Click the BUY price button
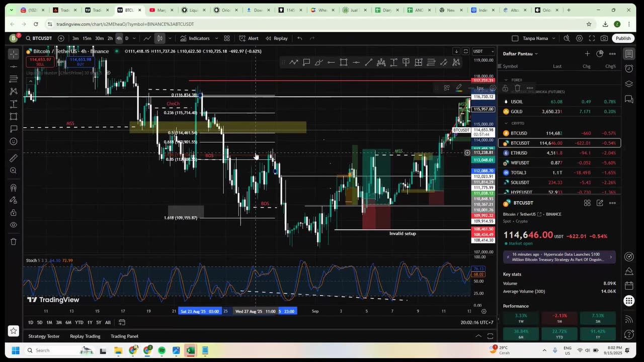Image resolution: width=644 pixels, height=362 pixels. [x=82, y=62]
